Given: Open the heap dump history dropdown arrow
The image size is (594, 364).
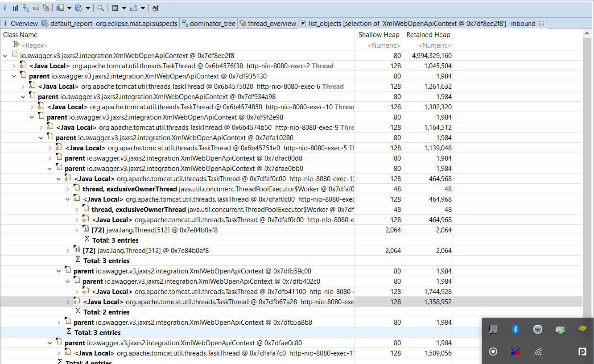Looking at the screenshot, I should 88,8.
